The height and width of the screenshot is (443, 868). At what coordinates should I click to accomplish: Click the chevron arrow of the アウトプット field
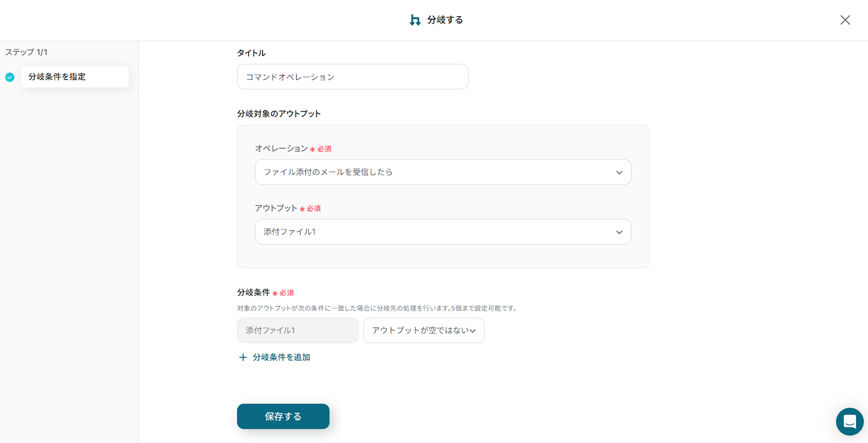pos(619,232)
